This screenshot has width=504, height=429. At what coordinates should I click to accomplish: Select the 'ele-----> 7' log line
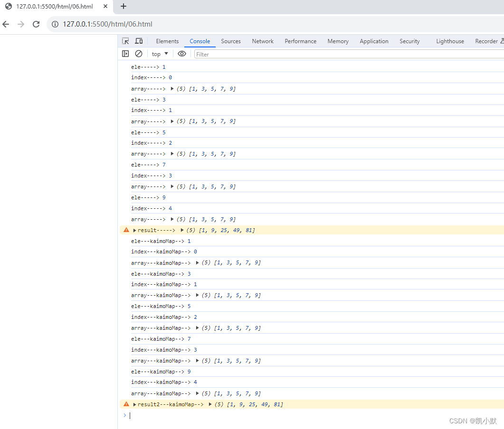click(148, 165)
